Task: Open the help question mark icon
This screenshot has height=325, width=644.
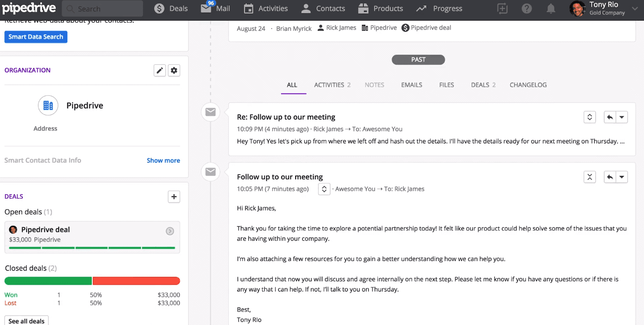Action: pos(527,9)
